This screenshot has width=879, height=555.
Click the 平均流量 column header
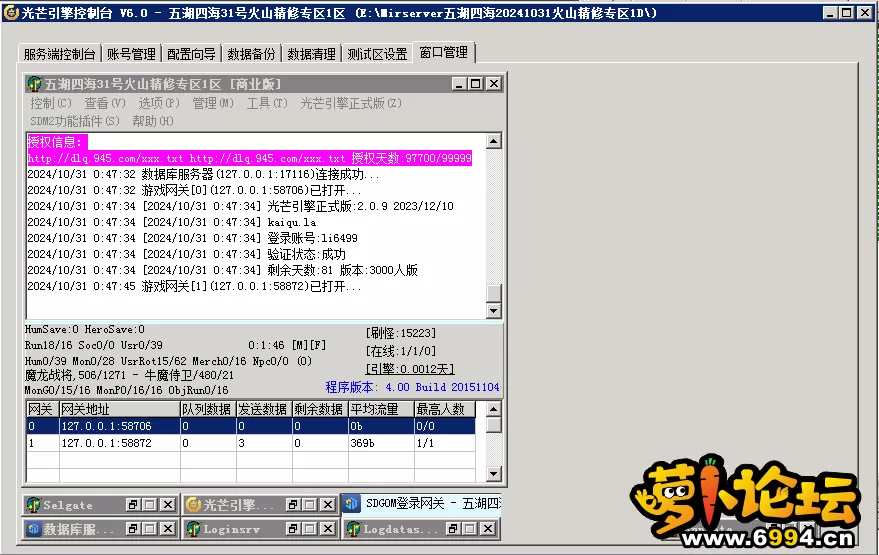click(x=381, y=409)
